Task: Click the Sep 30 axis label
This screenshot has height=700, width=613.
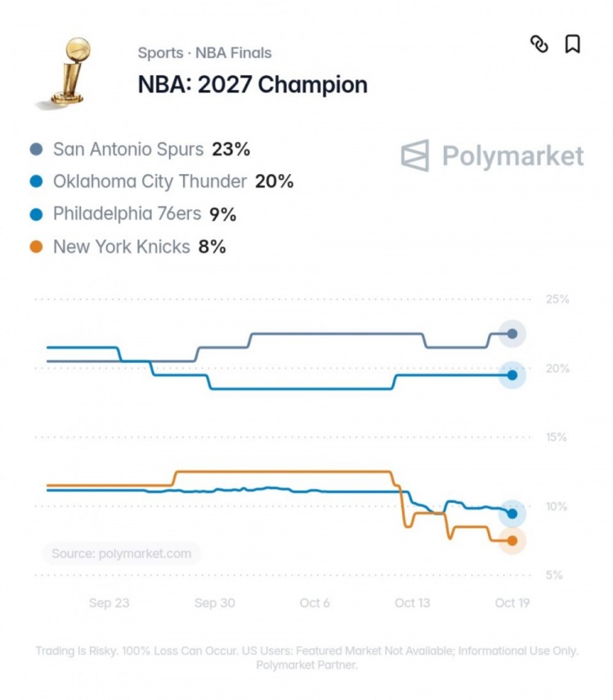Action: (215, 604)
